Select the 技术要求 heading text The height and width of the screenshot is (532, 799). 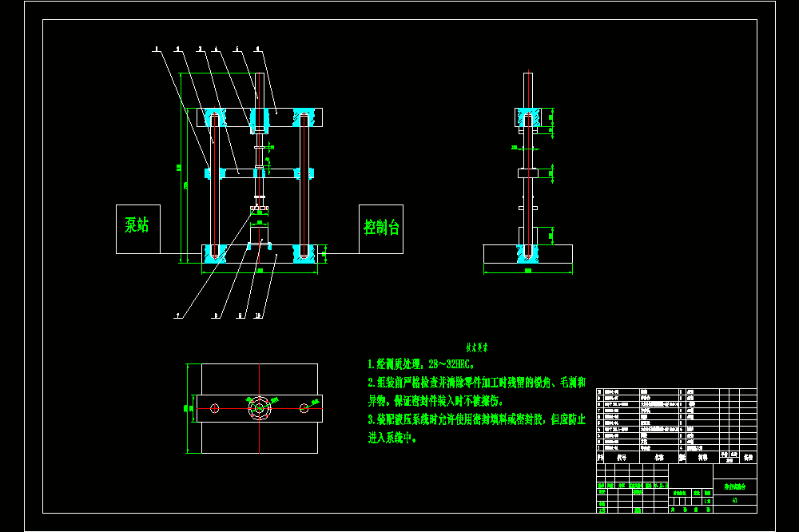click(x=476, y=347)
